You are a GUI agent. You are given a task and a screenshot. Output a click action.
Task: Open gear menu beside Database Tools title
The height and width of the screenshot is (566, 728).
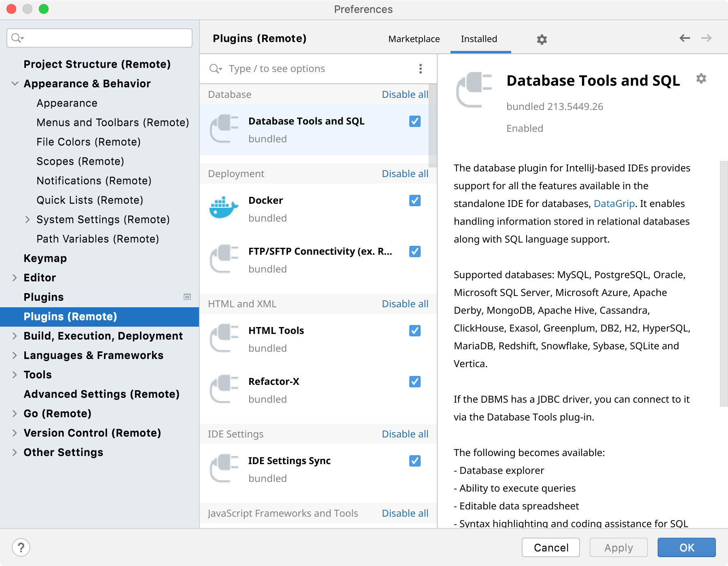tap(701, 78)
